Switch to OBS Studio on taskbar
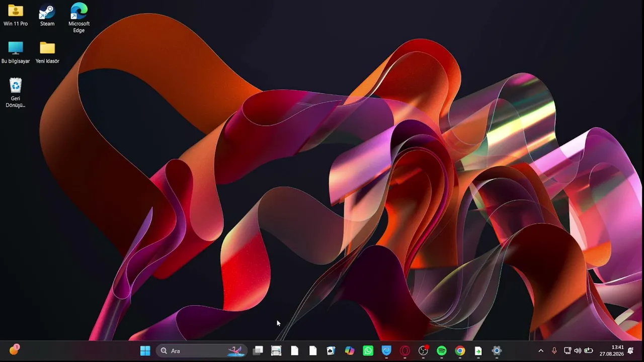 pyautogui.click(x=423, y=350)
